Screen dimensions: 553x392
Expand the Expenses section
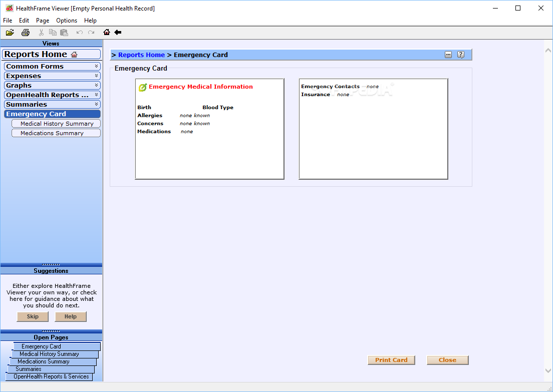[x=52, y=76]
